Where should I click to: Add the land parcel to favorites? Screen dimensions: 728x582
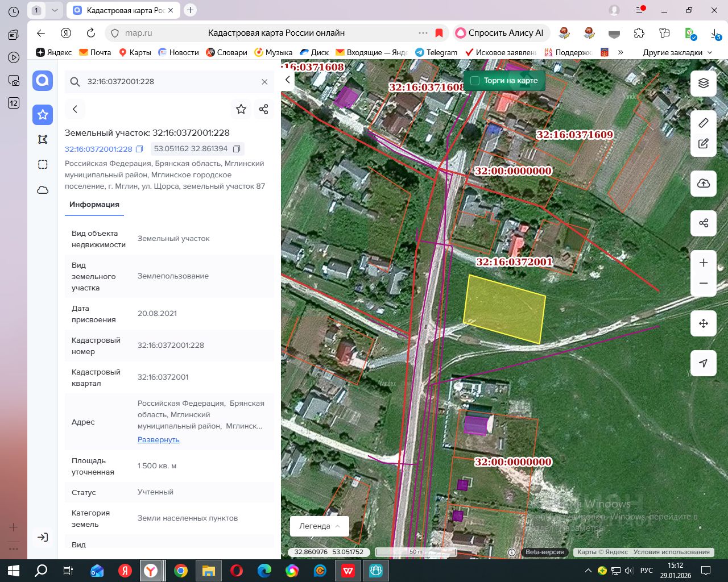(241, 109)
